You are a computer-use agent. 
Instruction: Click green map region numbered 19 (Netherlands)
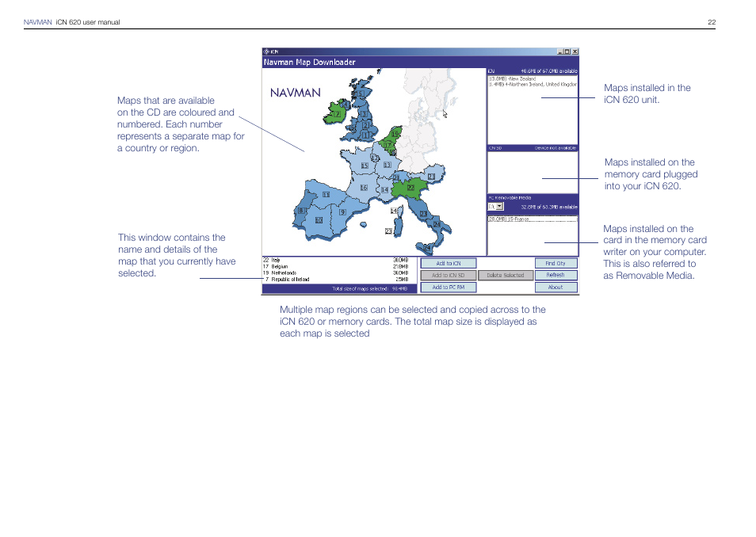(x=395, y=134)
